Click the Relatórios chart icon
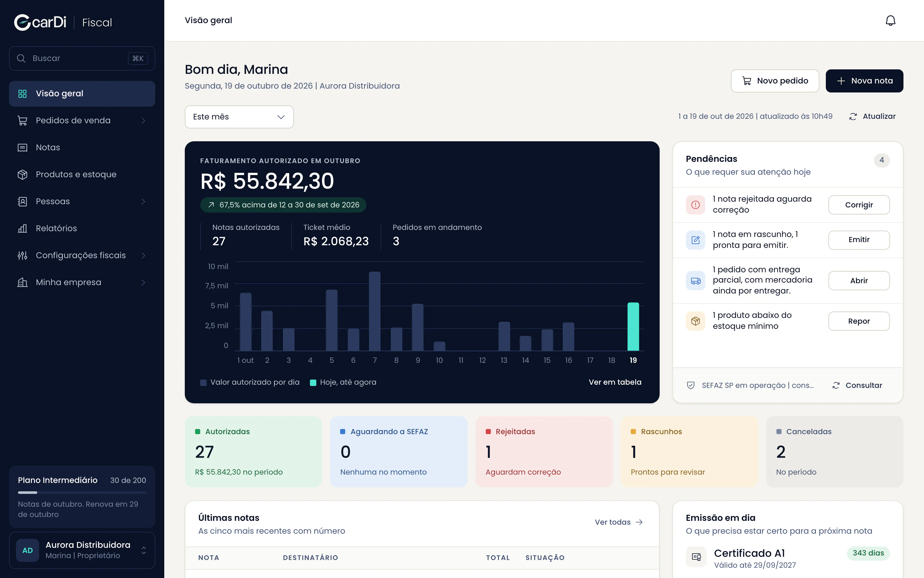The image size is (924, 578). coord(22,228)
